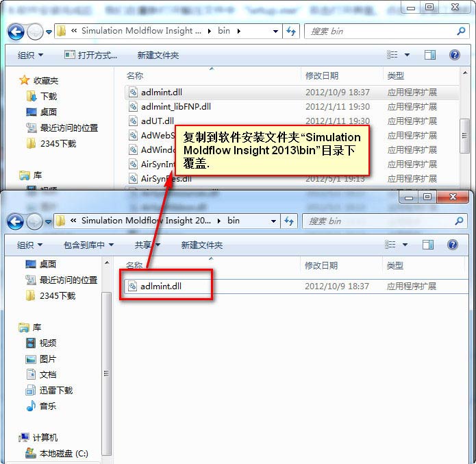Image resolution: width=476 pixels, height=464 pixels.
Task: Select adlmint.dll in lower window
Action: (x=296, y=286)
